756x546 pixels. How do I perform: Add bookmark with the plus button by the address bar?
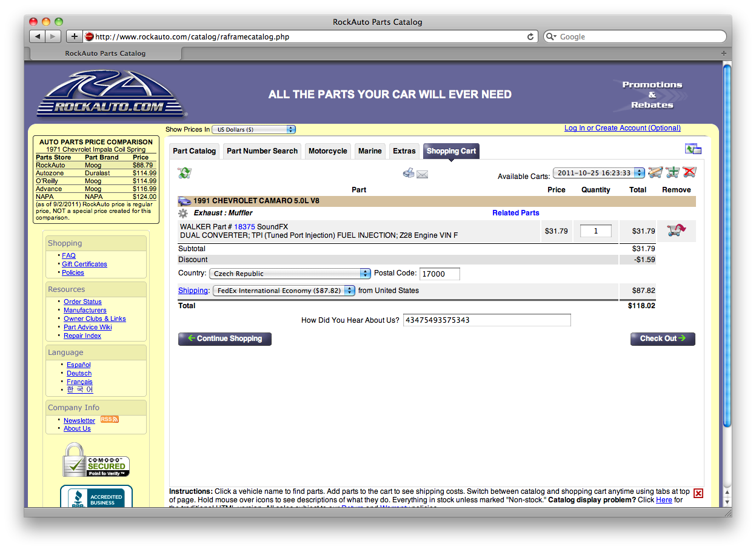pyautogui.click(x=75, y=36)
